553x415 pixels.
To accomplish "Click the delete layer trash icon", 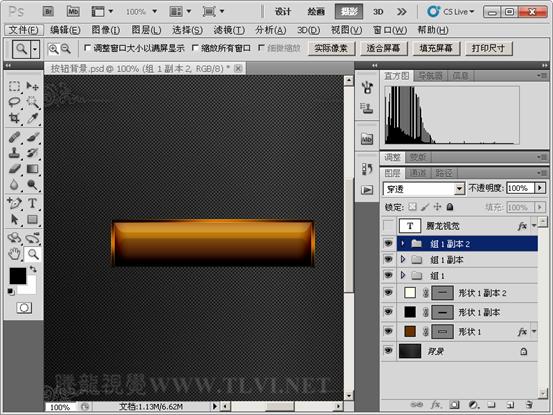I will point(528,405).
